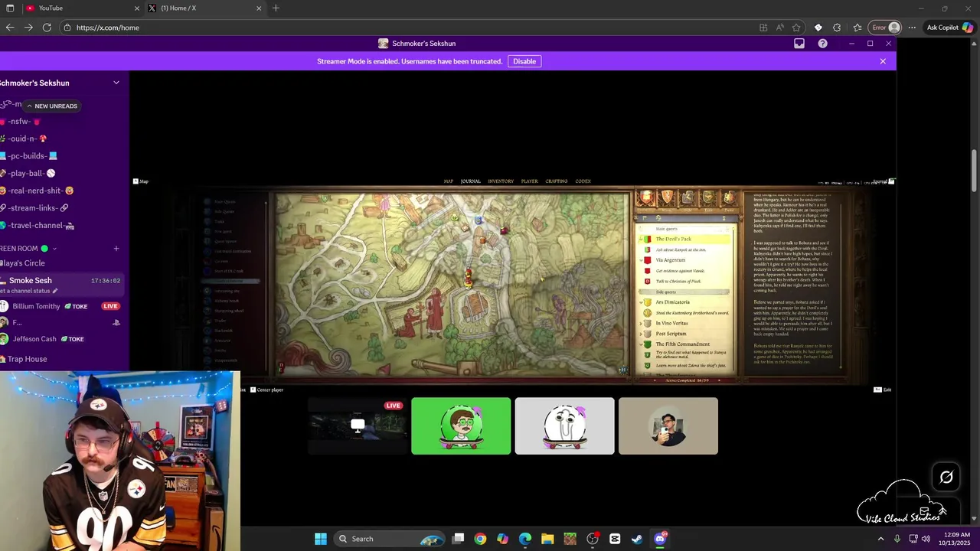Select Ars Dimicatoria side quest
The width and height of the screenshot is (980, 551).
[672, 302]
